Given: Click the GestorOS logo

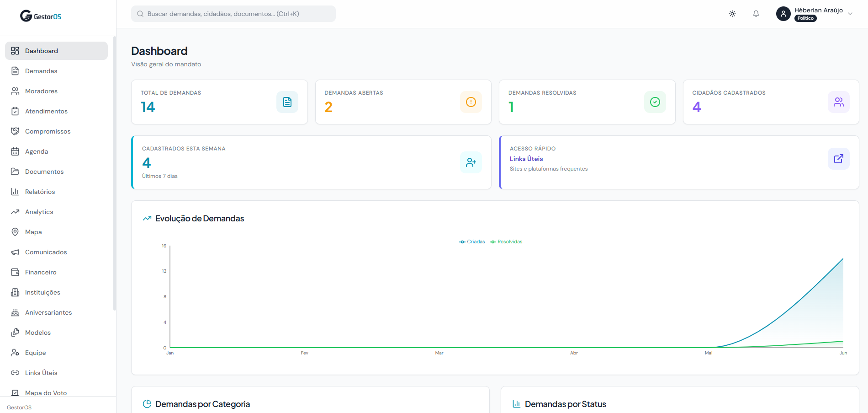Looking at the screenshot, I should 41,16.
